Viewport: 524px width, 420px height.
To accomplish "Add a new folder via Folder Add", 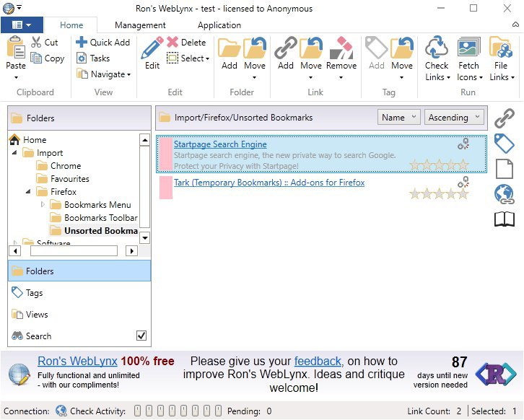I will [230, 53].
